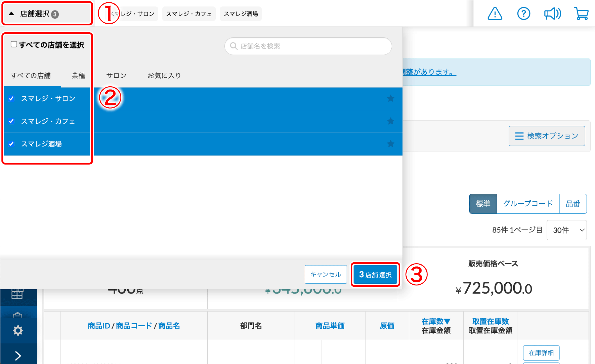Uncheck the スマレジ・カフェ store checkbox
Screen dimensions: 595x364
pos(12,121)
